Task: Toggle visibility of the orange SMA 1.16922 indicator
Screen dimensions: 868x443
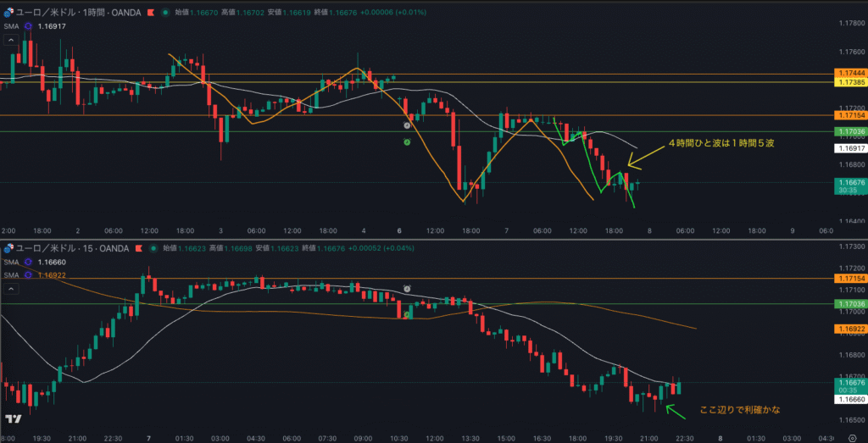Action: point(29,274)
